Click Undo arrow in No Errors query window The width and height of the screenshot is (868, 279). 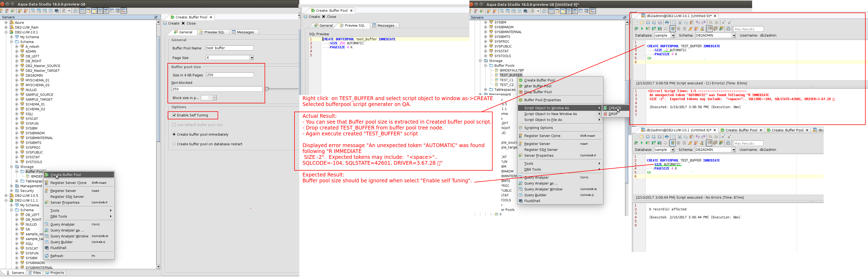tap(697, 137)
